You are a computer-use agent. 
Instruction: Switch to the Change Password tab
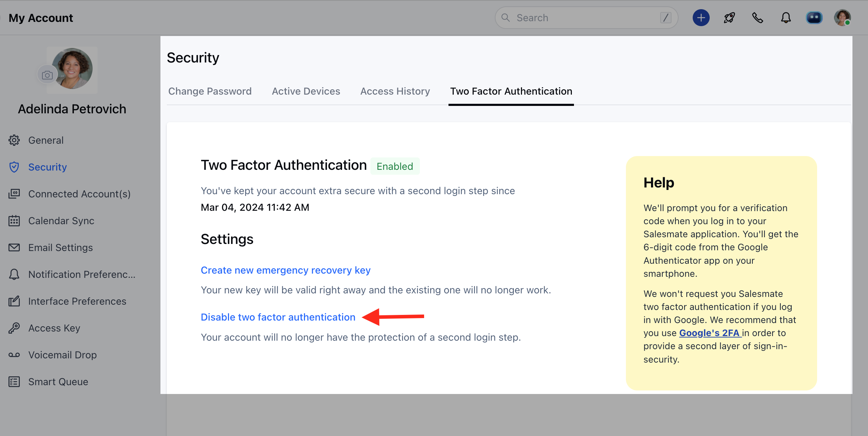point(210,91)
